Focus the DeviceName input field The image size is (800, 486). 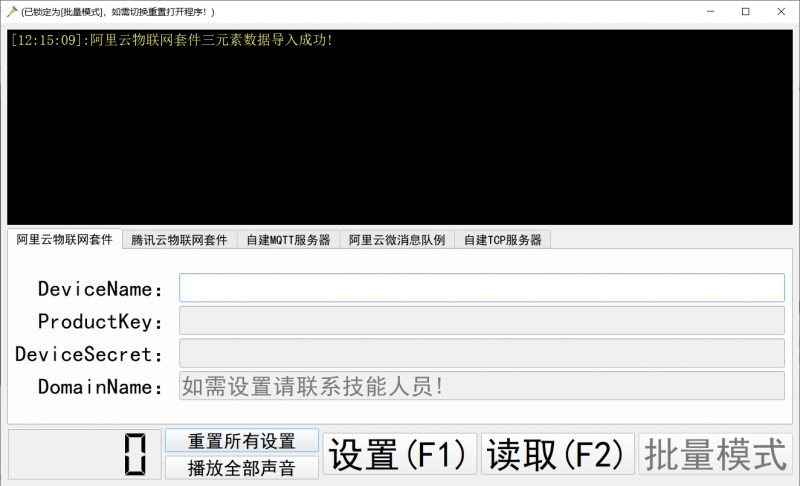482,288
